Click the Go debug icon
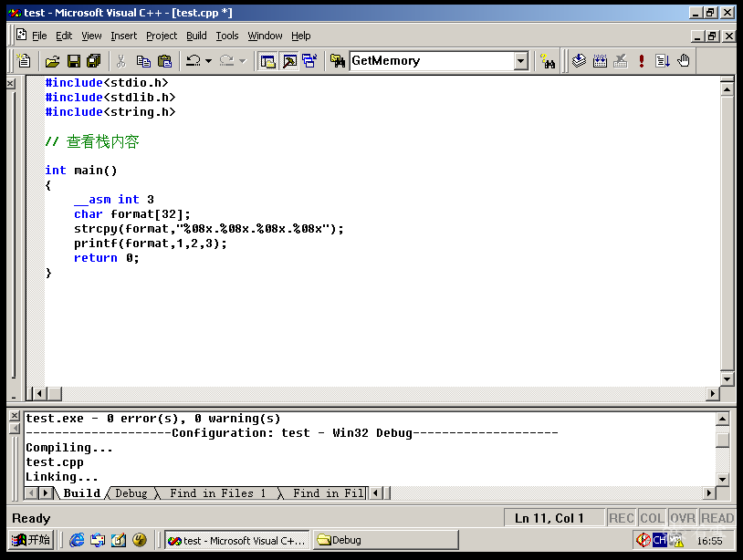 (662, 61)
